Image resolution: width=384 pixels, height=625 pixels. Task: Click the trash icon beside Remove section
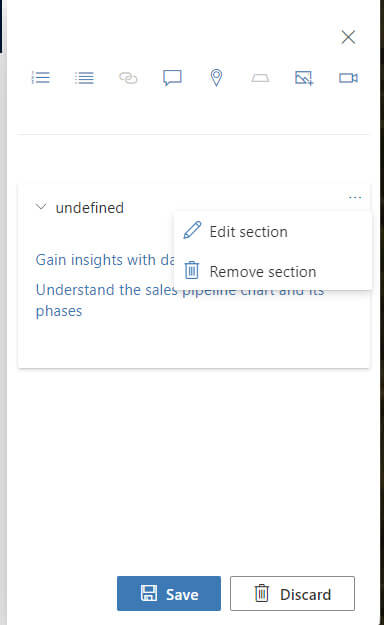click(x=192, y=270)
